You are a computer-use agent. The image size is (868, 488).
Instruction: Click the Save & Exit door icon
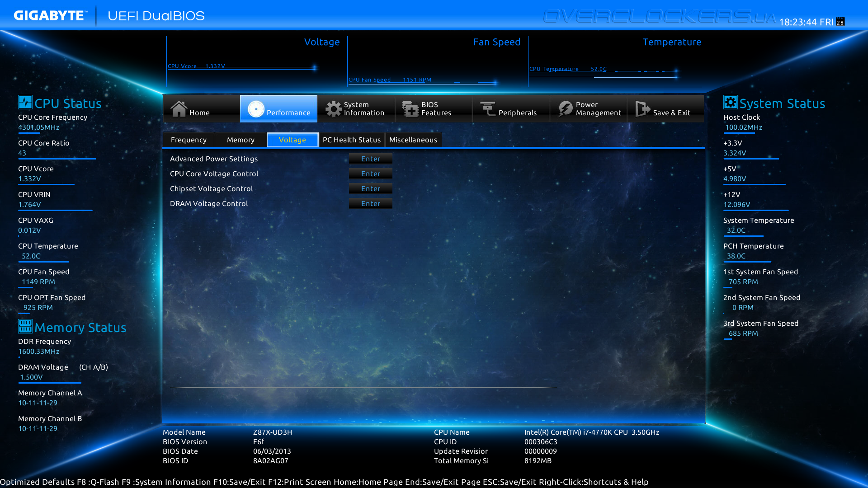[642, 109]
